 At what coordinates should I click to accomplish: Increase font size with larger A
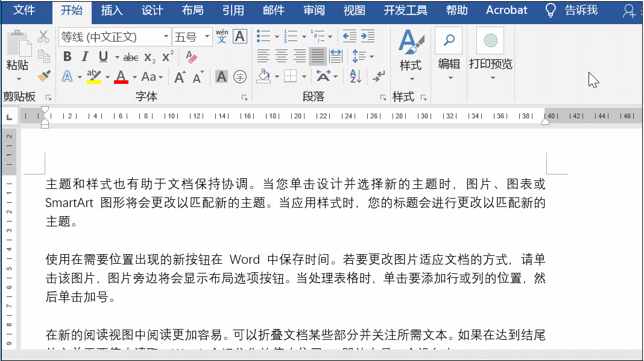pos(180,77)
